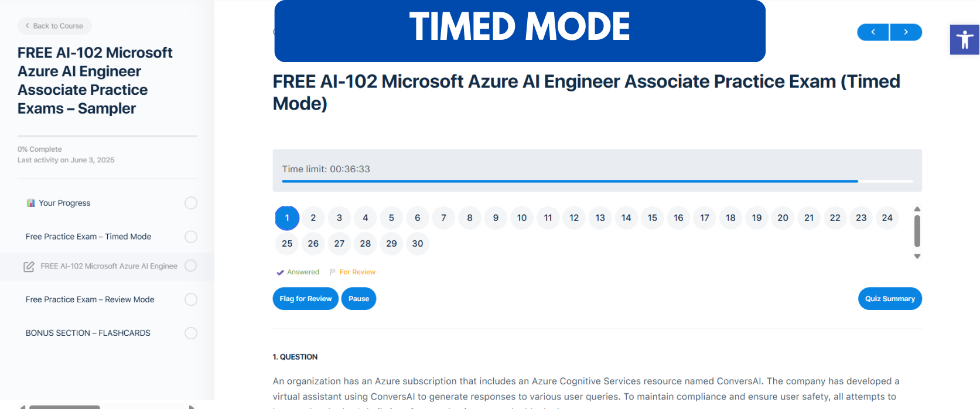Open Free Practice Exam – Review Mode
980x409 pixels.
pos(90,299)
